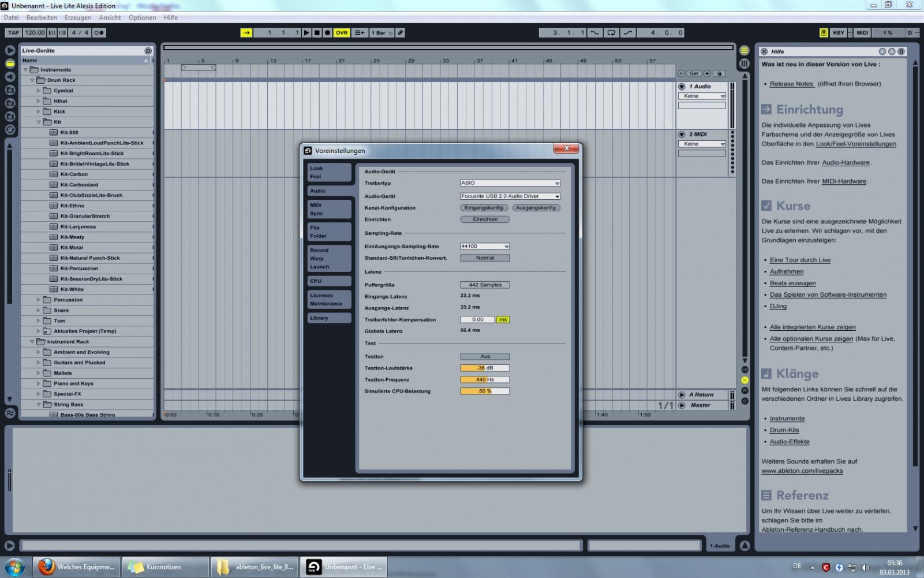The height and width of the screenshot is (578, 924).
Task: Select the MIDI Sync preferences tab
Action: (329, 210)
